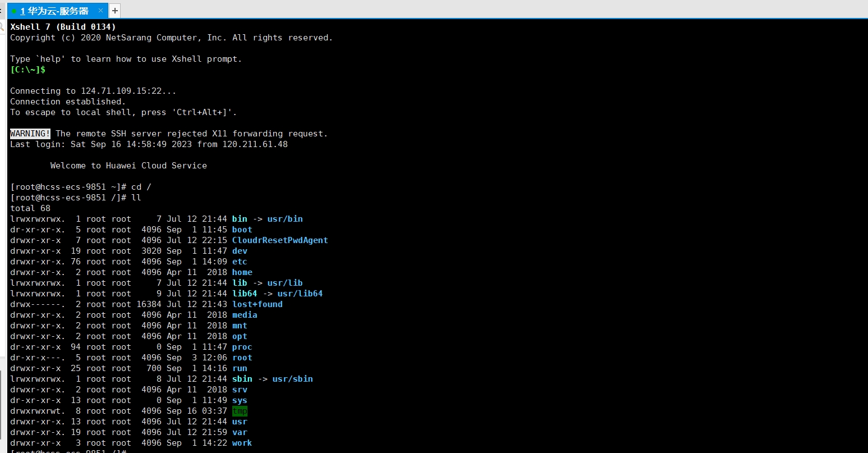
Task: Click the Xshell 7 (Build 0134) heading
Action: pyautogui.click(x=63, y=27)
